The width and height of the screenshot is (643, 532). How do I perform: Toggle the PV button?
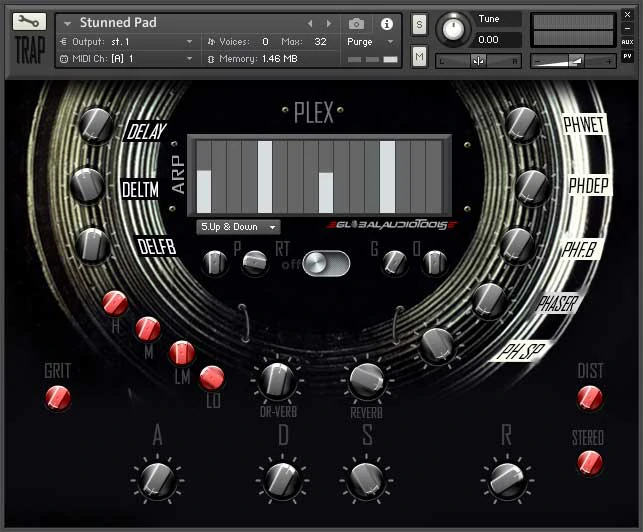tap(627, 56)
